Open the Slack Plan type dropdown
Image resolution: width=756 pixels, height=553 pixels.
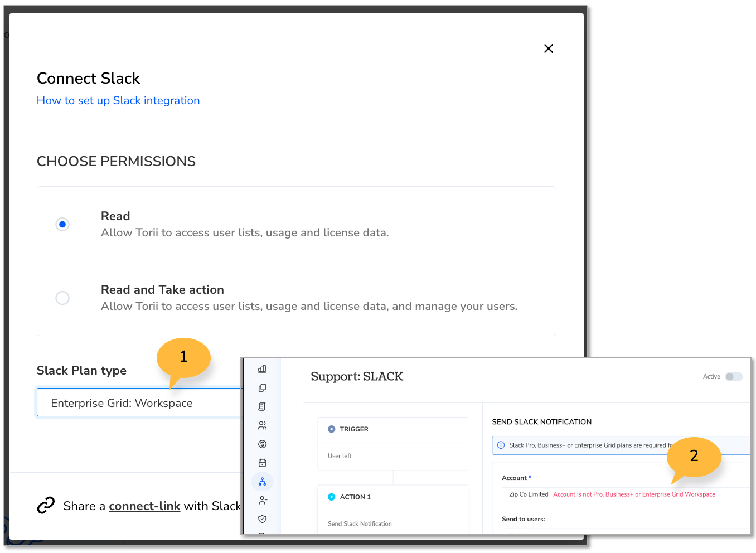[x=139, y=402]
